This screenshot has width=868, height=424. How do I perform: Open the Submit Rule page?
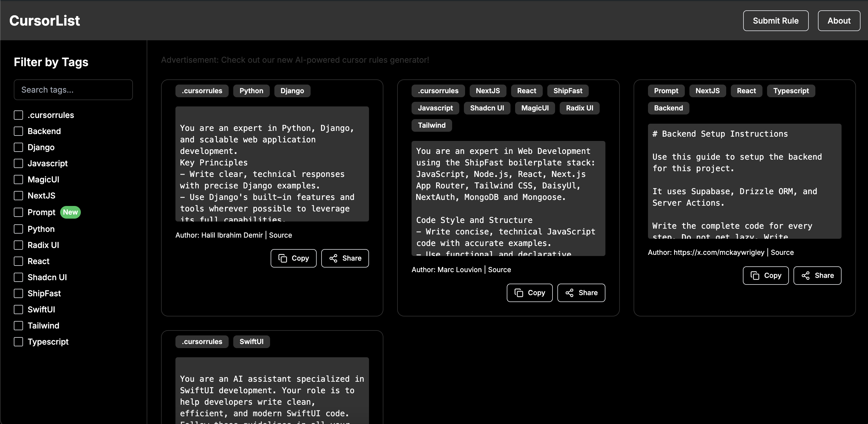[x=775, y=20]
